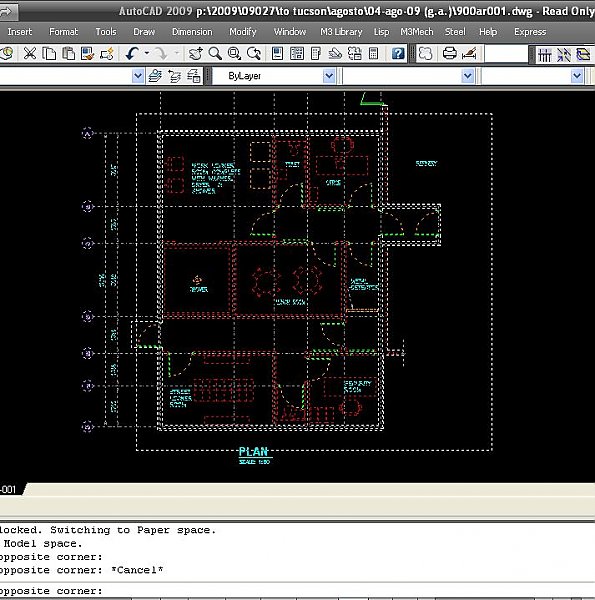
Task: Click the blue Help question mark icon
Action: 398,54
